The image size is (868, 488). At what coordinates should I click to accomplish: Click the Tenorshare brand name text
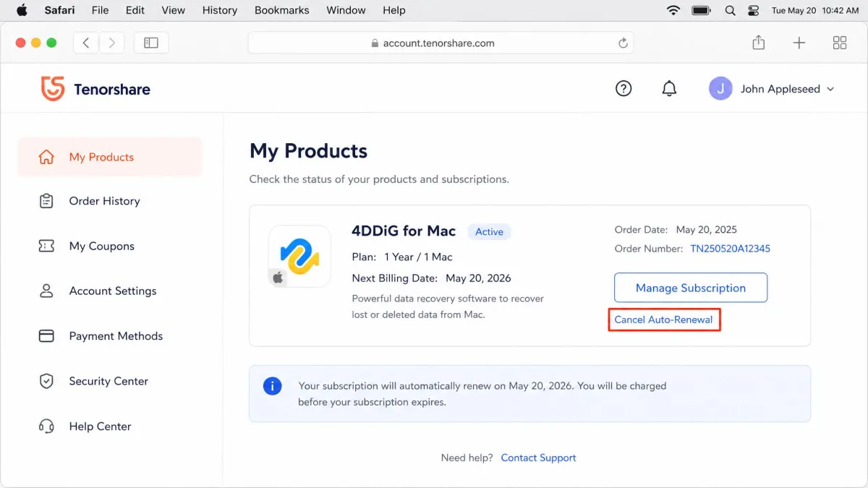112,90
